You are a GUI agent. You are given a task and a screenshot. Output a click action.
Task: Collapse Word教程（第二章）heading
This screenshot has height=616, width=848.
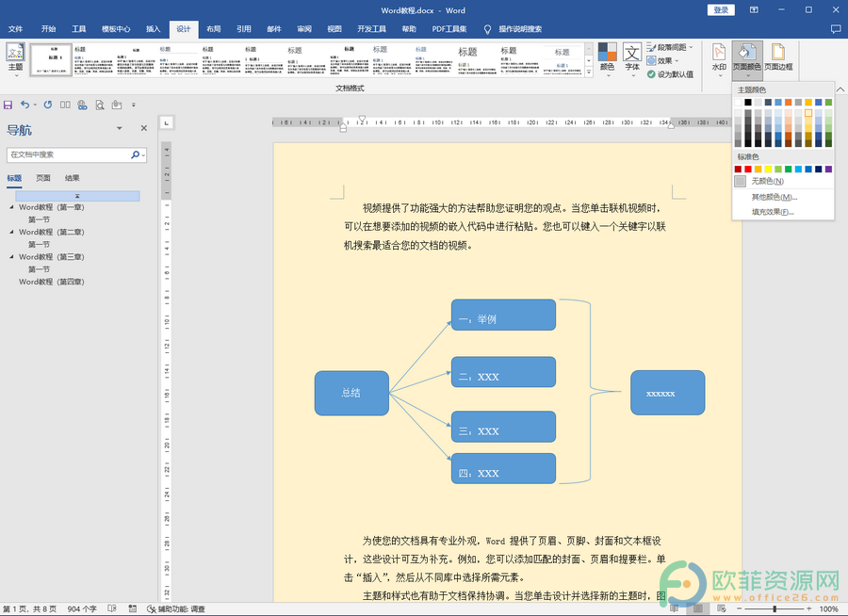click(11, 232)
